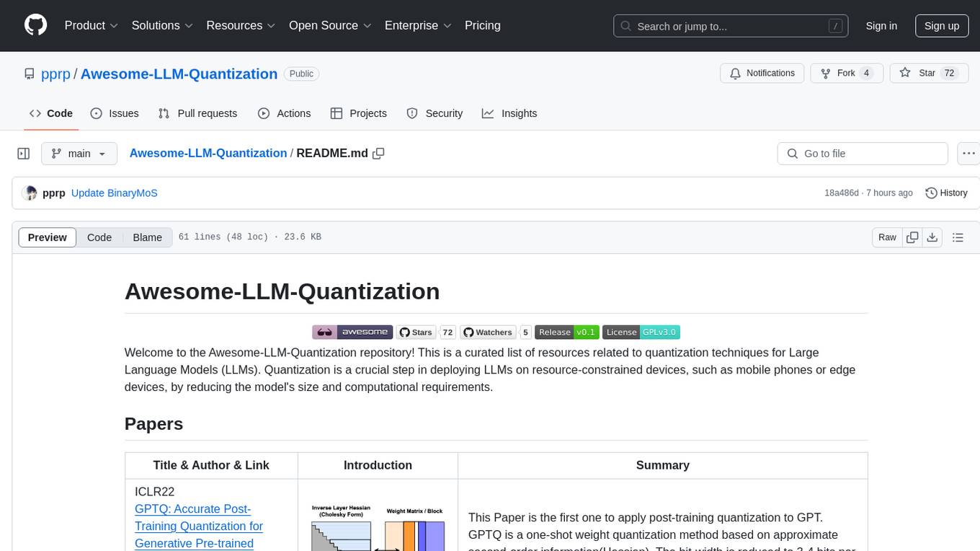The image size is (980, 551).
Task: Switch to the Security tab
Action: [435, 113]
